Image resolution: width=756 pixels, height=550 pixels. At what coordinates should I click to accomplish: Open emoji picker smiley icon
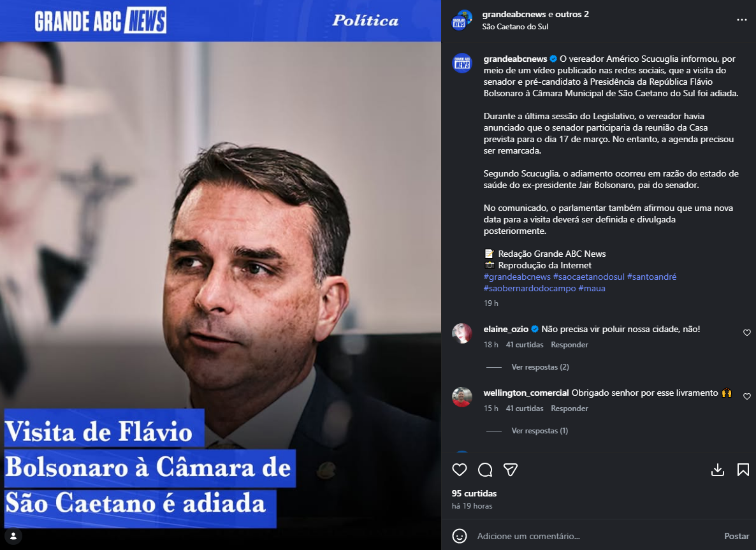pyautogui.click(x=460, y=536)
